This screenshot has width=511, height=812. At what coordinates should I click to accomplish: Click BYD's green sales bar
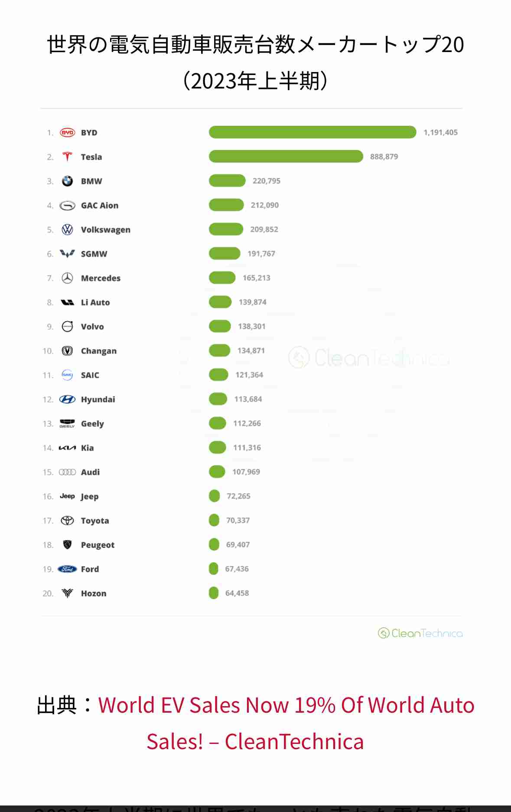[x=312, y=132]
